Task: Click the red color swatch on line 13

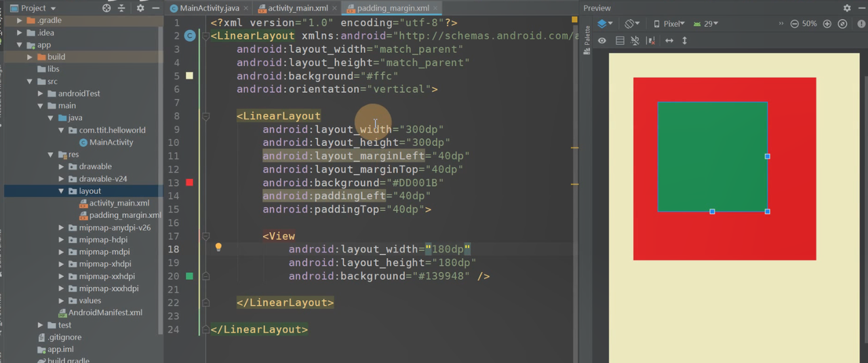Action: tap(190, 183)
